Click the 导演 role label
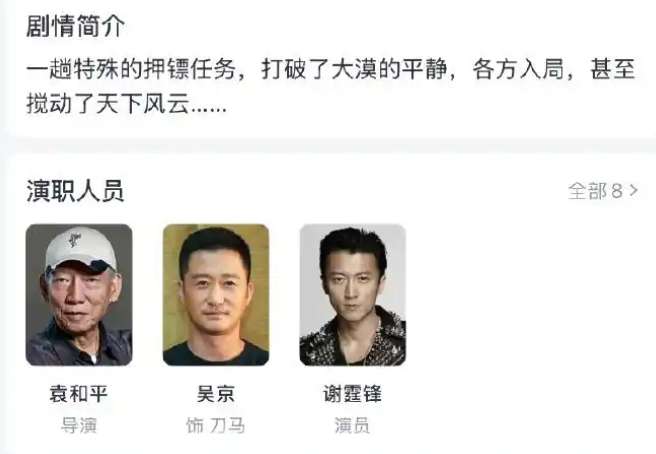 coord(79,425)
